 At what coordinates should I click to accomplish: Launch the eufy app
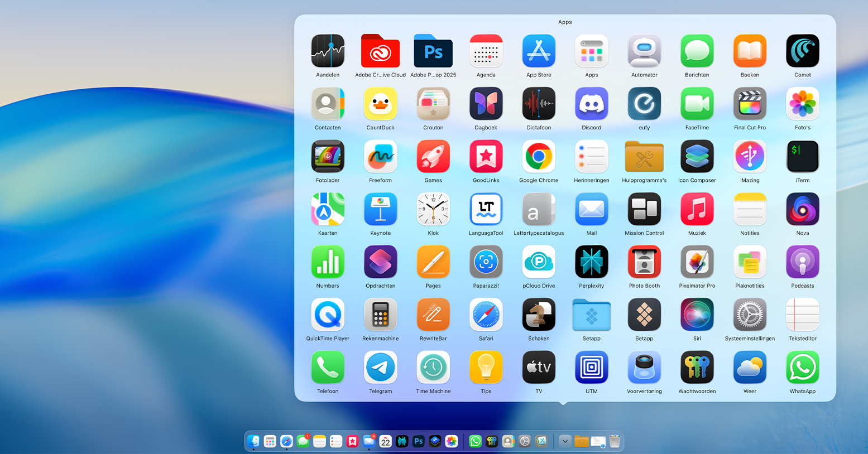tap(644, 104)
